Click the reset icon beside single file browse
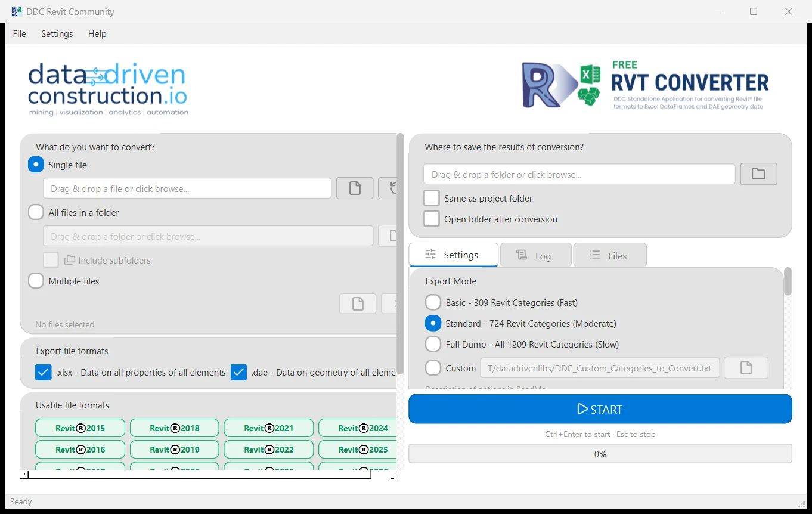 388,188
